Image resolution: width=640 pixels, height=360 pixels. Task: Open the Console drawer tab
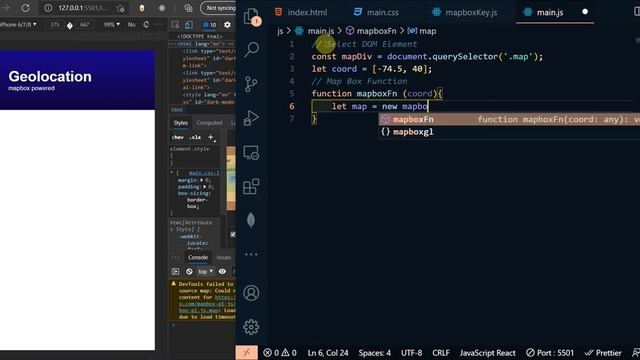pyautogui.click(x=198, y=258)
